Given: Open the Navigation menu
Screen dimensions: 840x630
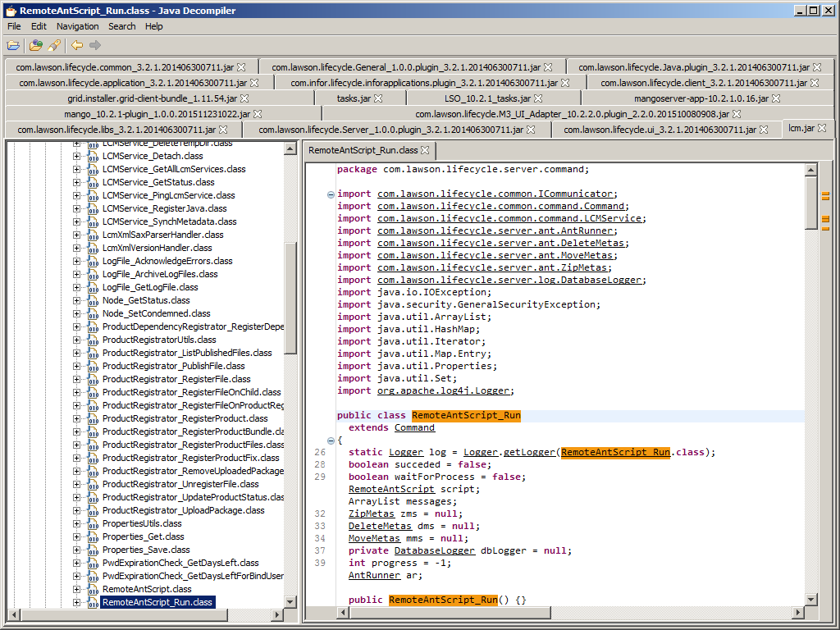Looking at the screenshot, I should pyautogui.click(x=77, y=26).
